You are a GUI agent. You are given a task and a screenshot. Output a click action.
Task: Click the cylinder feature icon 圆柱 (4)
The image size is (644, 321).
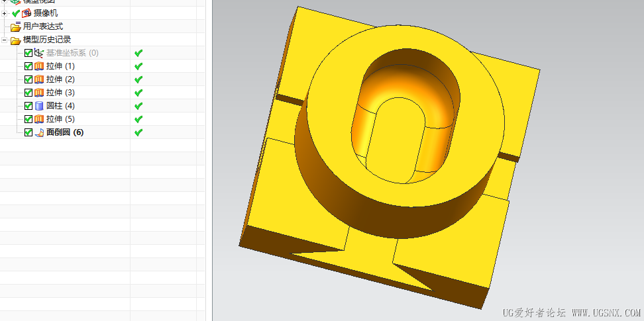[39, 106]
